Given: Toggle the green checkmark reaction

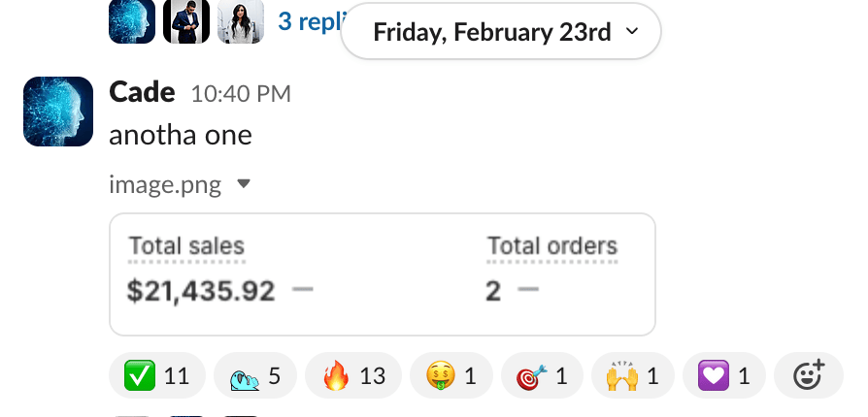Looking at the screenshot, I should pyautogui.click(x=156, y=375).
